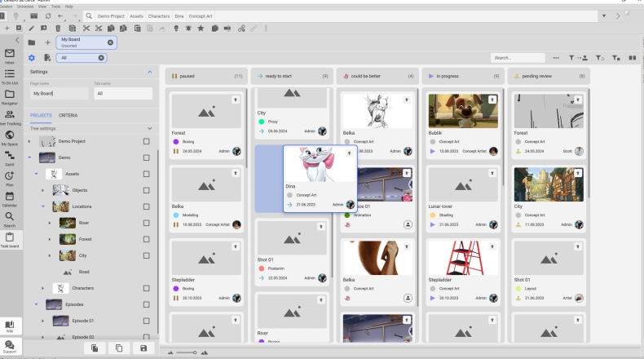Open the Wiki from the sidebar
Screen dimensions: 644x359
(x=10, y=325)
